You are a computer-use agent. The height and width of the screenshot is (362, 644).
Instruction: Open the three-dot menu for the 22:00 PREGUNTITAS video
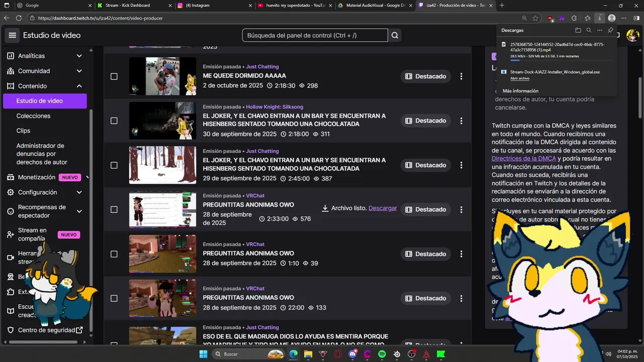(461, 298)
